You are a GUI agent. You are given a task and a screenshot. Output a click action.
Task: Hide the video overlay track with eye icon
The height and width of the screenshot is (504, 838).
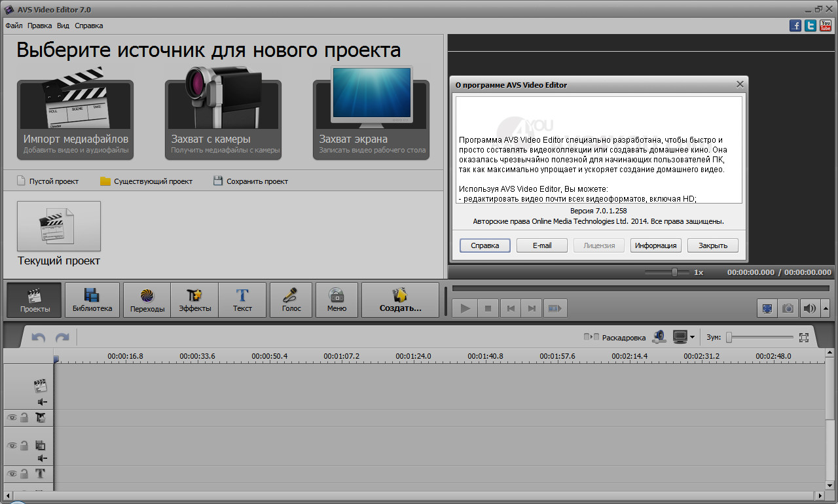[x=12, y=445]
